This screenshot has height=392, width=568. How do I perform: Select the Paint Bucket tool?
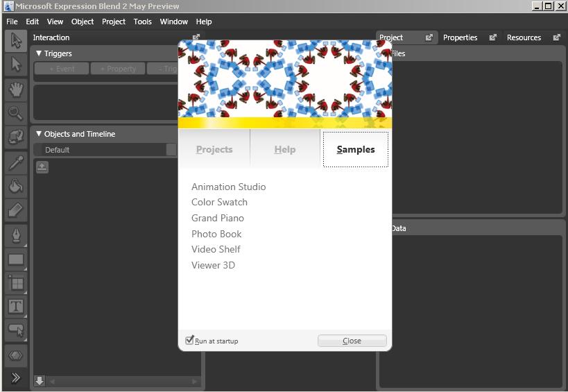pos(15,186)
